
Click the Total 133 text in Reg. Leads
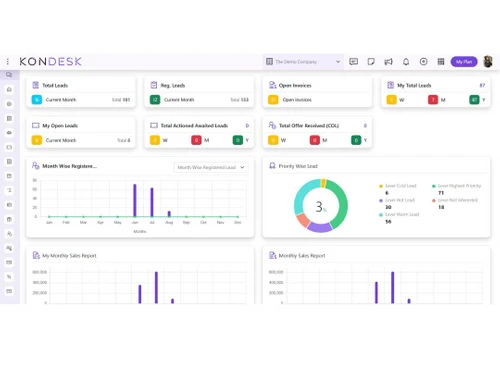tap(240, 100)
